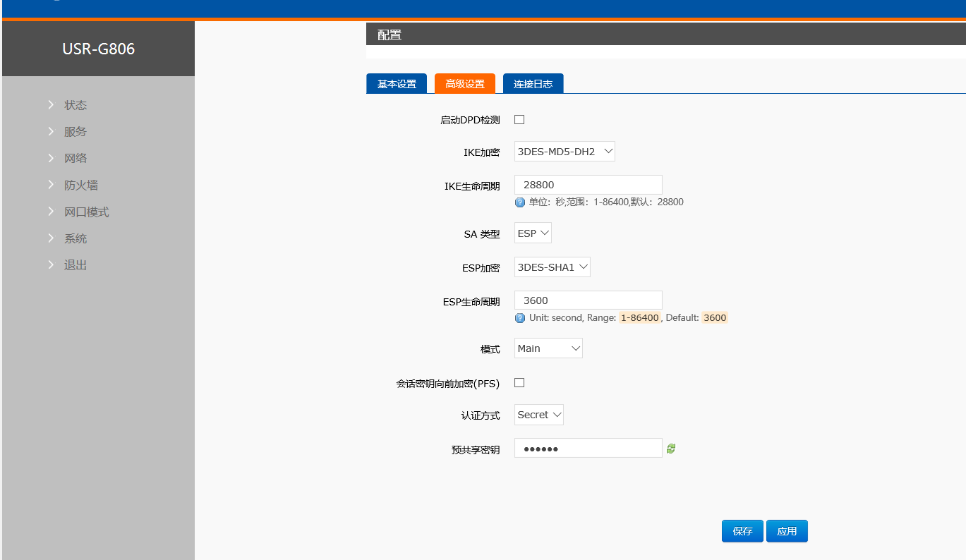Enable the 启动DPD检测 checkbox

519,120
